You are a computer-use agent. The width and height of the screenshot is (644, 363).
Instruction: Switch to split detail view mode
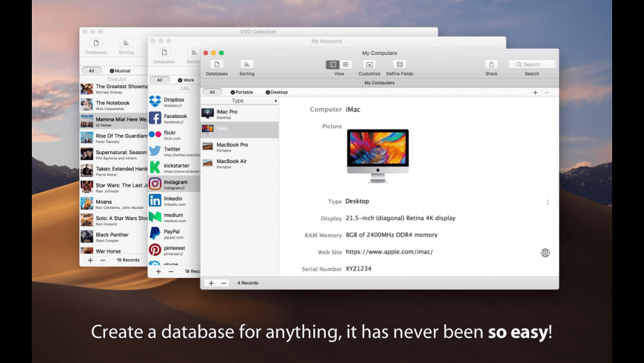coord(333,65)
